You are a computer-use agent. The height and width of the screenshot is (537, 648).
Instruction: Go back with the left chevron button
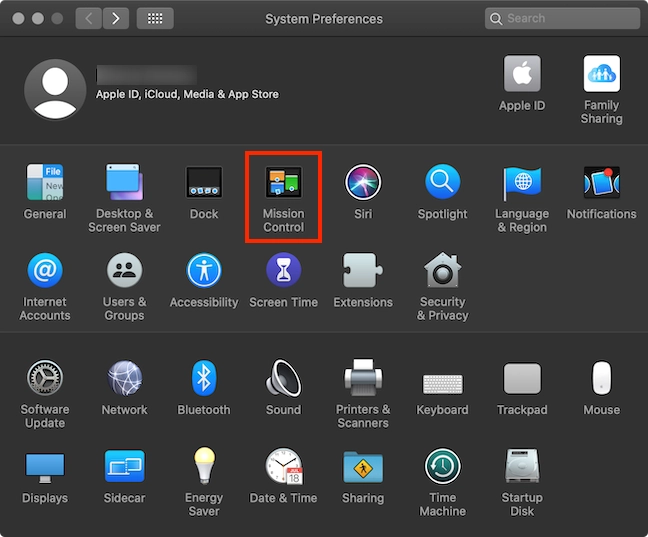(88, 19)
